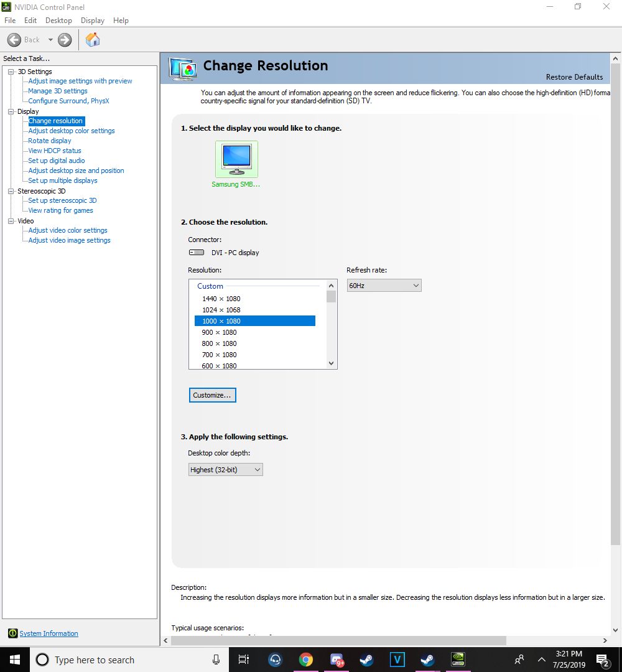Viewport: 622px width, 672px height.
Task: Open Google Chrome from taskbar
Action: coord(306,660)
